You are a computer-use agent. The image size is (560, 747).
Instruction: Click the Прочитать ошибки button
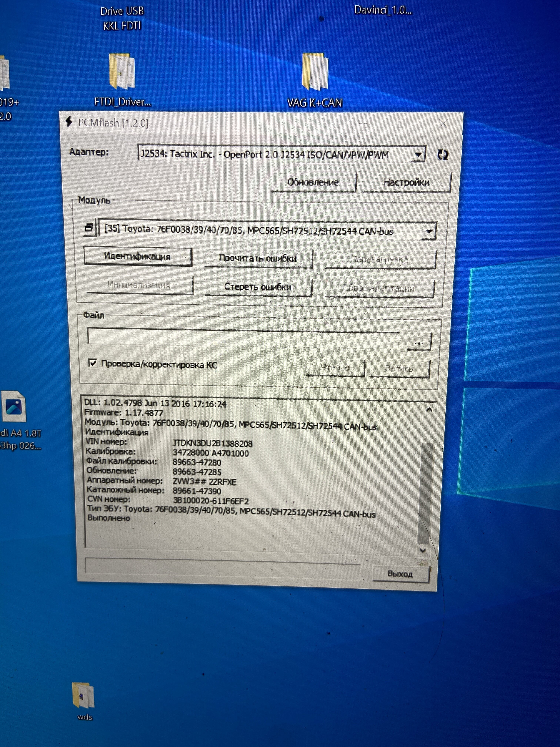[258, 258]
